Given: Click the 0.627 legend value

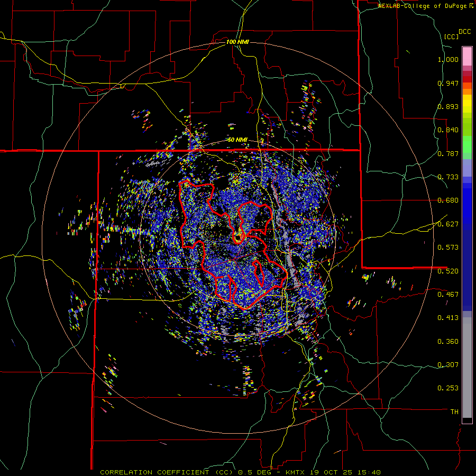Looking at the screenshot, I should tap(448, 224).
